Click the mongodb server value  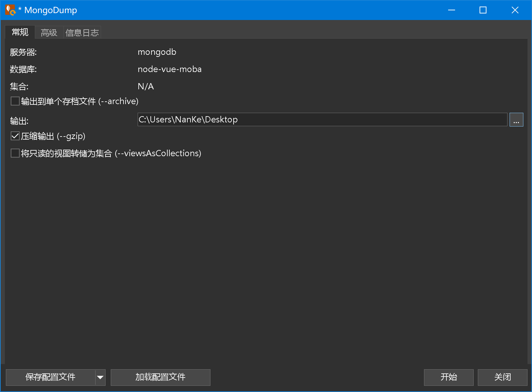(157, 52)
